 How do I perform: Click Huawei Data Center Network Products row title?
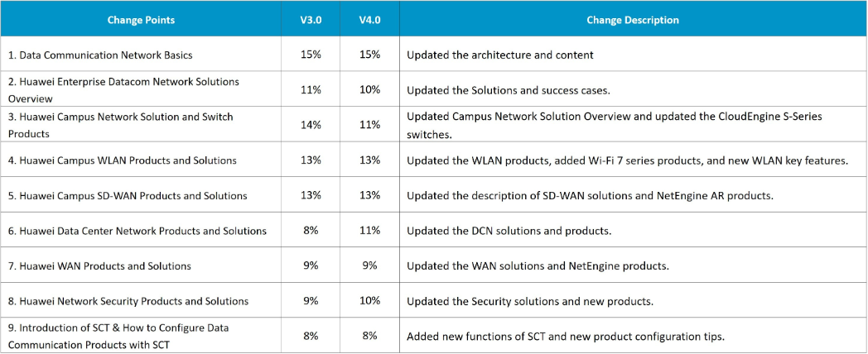[x=137, y=231]
